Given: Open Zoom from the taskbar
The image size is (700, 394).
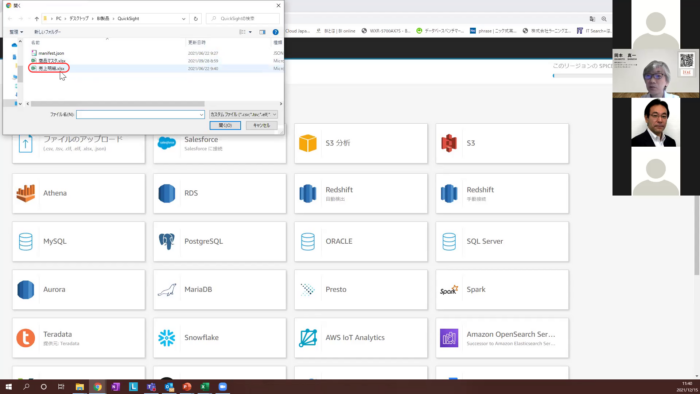Looking at the screenshot, I should [x=222, y=387].
